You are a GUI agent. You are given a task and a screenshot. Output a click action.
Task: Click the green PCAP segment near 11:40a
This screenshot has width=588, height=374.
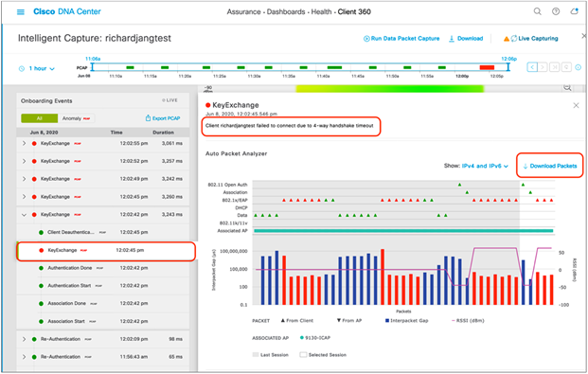[x=334, y=67]
